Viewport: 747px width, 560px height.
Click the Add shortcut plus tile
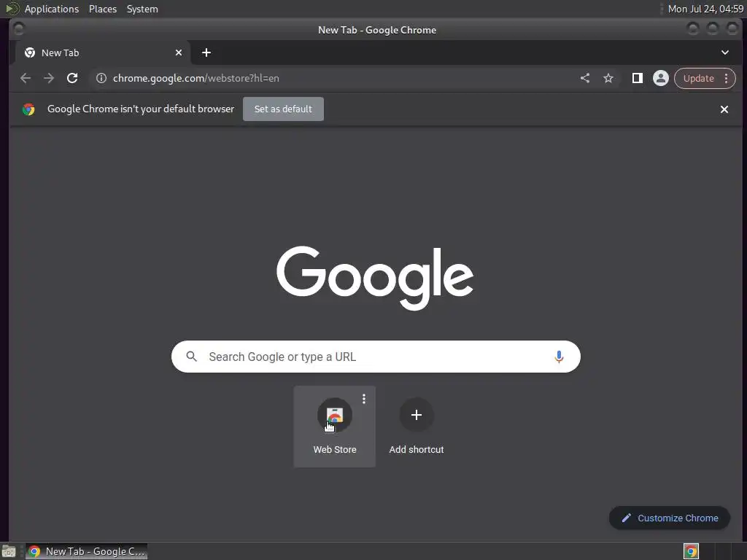click(417, 415)
